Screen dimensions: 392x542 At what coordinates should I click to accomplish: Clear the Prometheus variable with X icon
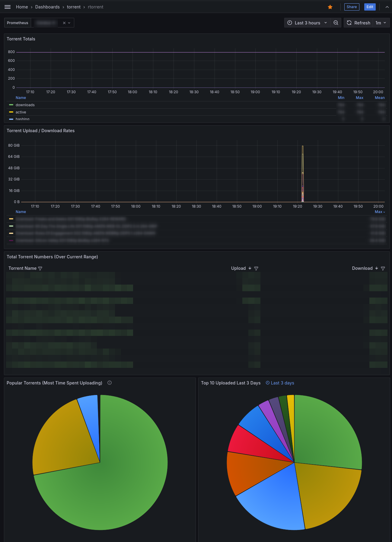pos(64,23)
